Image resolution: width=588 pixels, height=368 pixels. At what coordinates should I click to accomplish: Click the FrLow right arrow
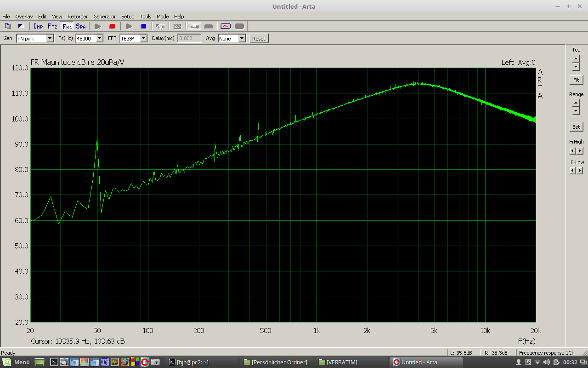[x=580, y=171]
